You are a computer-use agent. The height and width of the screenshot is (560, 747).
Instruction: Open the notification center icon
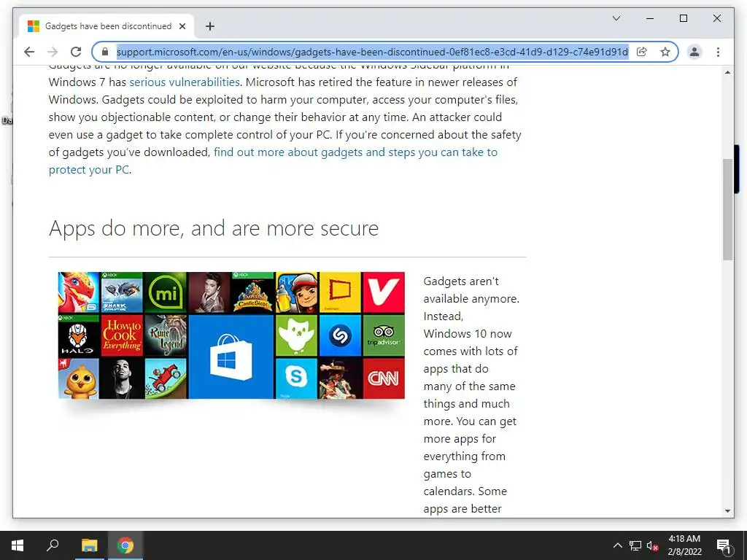pyautogui.click(x=724, y=545)
